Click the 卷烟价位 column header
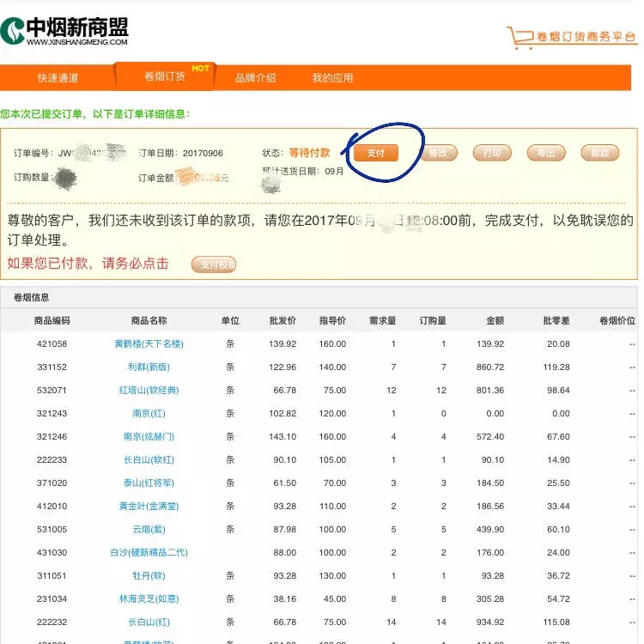This screenshot has width=644, height=644. point(617,321)
